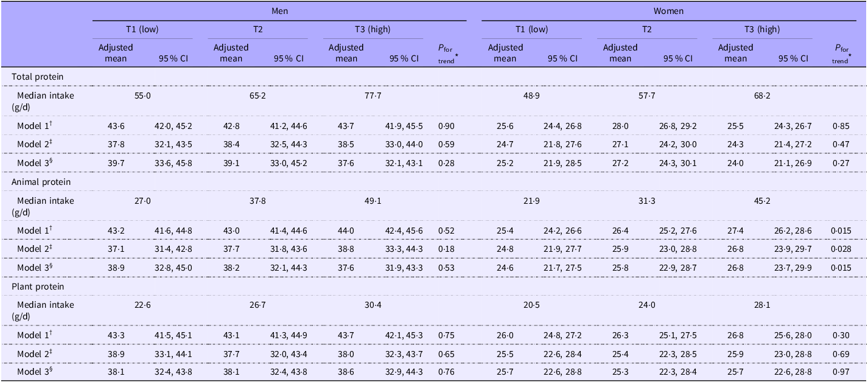868x382 pixels.
Task: Select median intake value '27·0'
Action: click(x=143, y=201)
